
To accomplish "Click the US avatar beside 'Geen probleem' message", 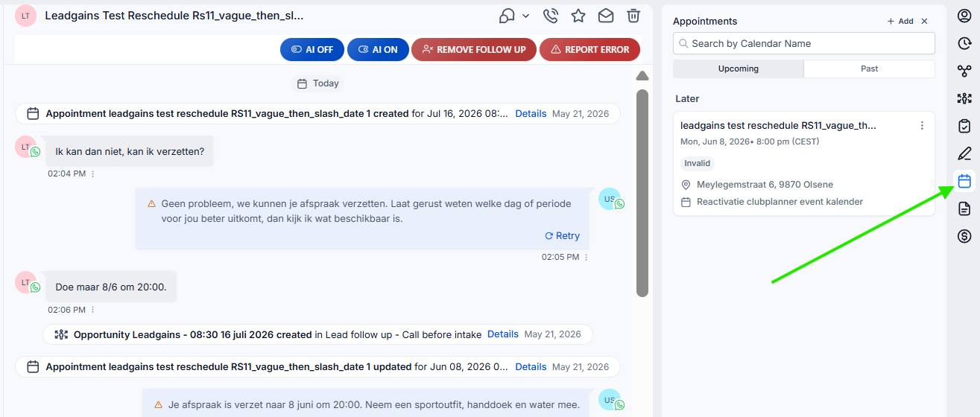I will pos(610,199).
